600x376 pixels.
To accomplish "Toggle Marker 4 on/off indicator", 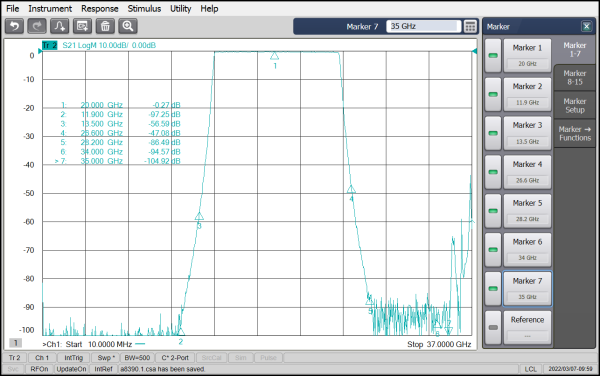I will point(493,172).
